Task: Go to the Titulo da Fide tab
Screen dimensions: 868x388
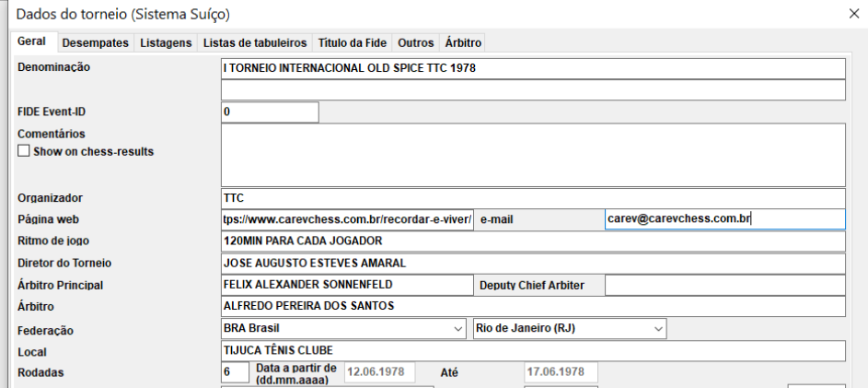Action: (352, 42)
